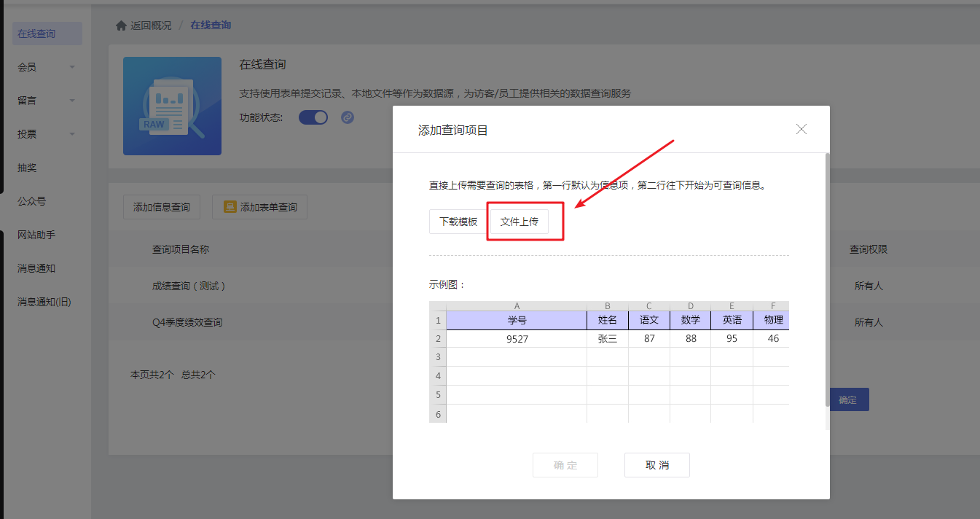Viewport: 980px width, 519px height.
Task: Click the 46 score cell in example
Action: click(772, 339)
